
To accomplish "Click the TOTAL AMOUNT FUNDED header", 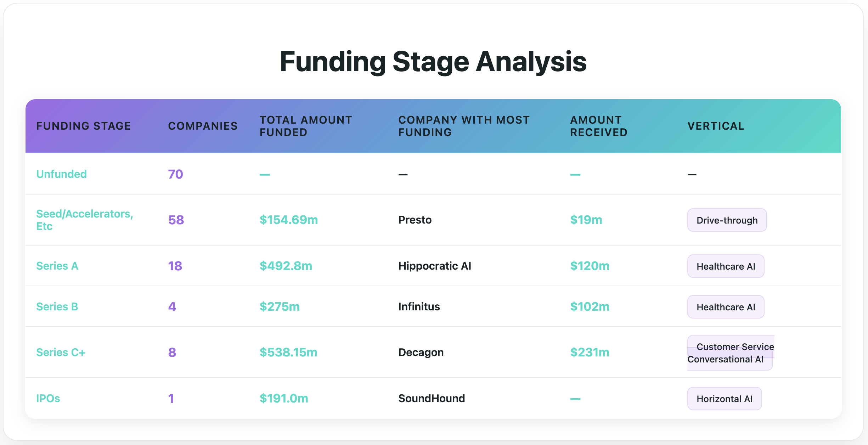I will (x=306, y=126).
